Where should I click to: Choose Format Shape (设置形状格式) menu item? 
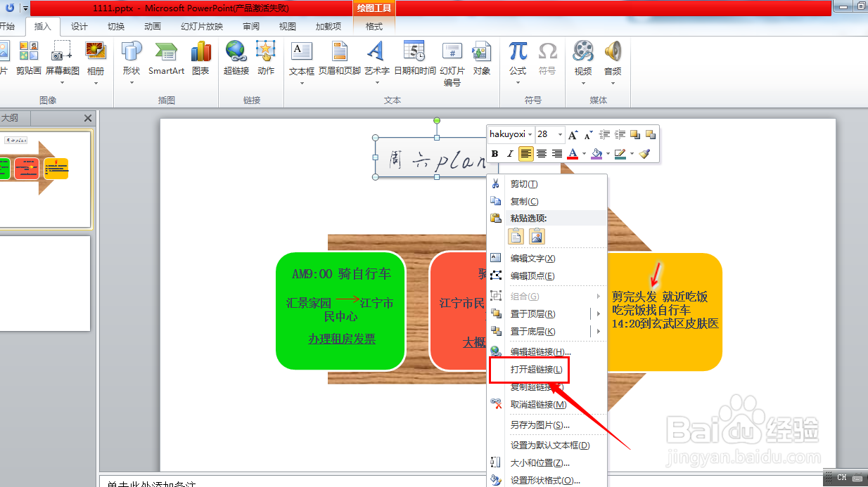547,481
